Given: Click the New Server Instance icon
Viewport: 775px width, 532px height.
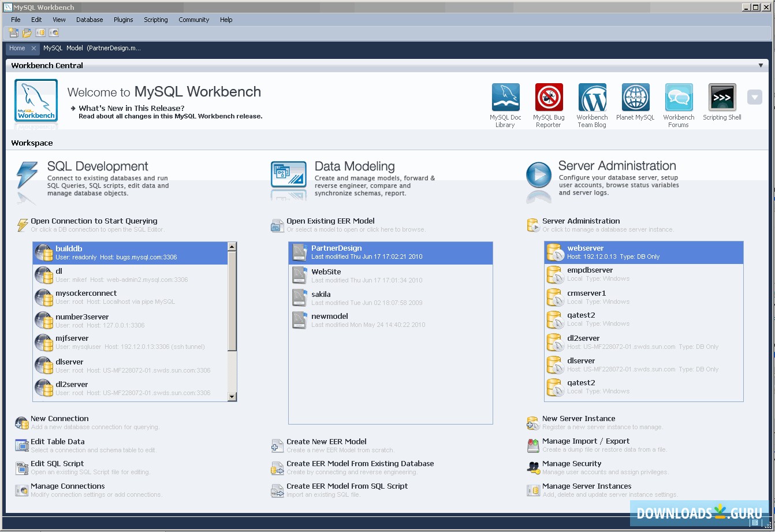Looking at the screenshot, I should (533, 423).
